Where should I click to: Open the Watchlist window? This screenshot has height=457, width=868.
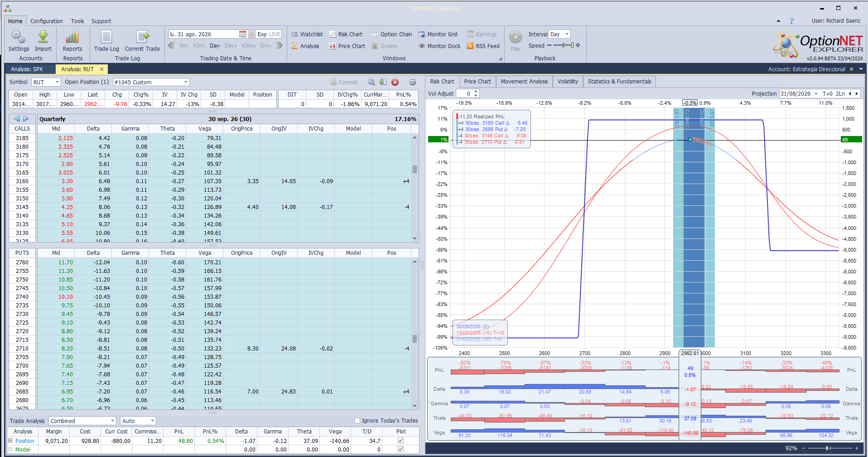tap(307, 34)
